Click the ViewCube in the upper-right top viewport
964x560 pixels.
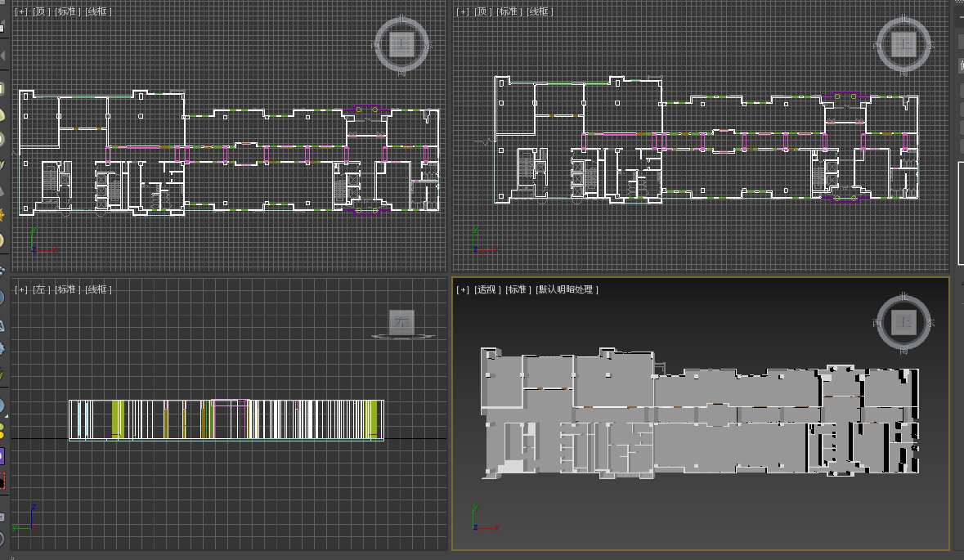[903, 45]
